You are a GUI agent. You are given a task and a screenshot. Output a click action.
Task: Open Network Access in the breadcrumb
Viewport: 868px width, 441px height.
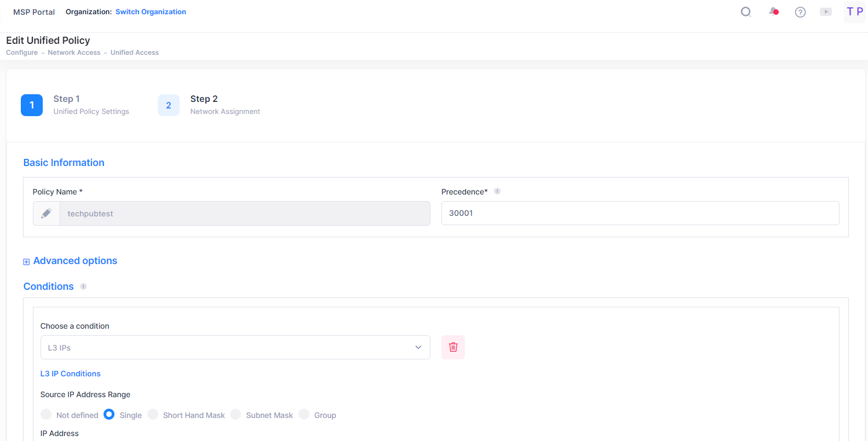pyautogui.click(x=74, y=53)
